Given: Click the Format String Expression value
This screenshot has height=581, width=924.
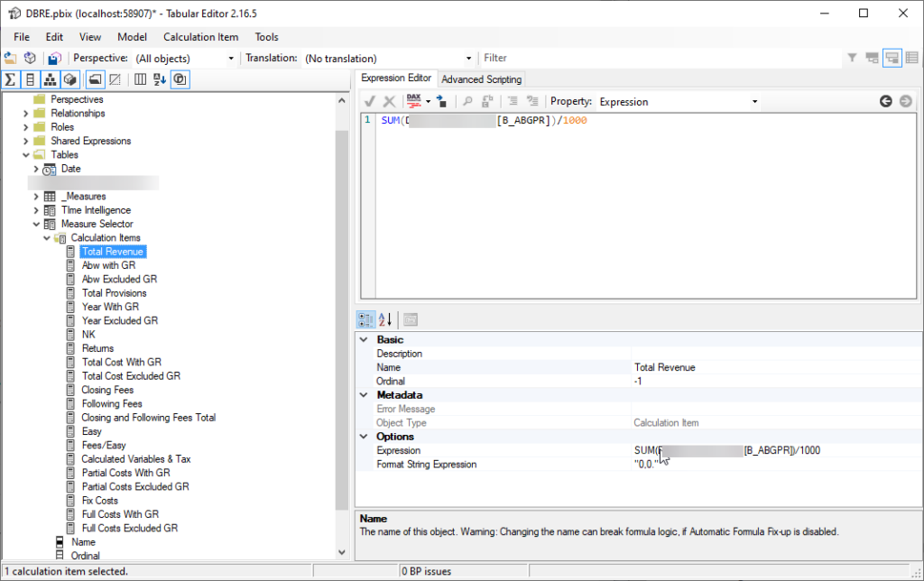Looking at the screenshot, I should pyautogui.click(x=777, y=465).
